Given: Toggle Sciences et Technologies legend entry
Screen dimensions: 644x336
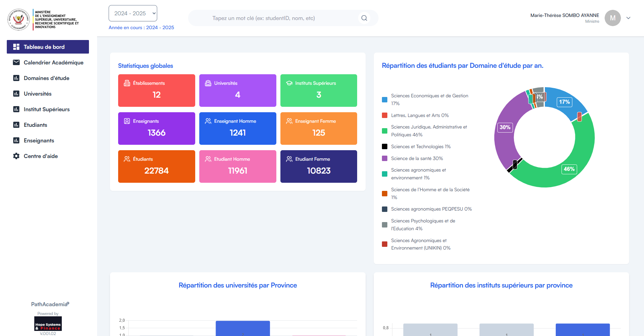Looking at the screenshot, I should click(x=420, y=146).
